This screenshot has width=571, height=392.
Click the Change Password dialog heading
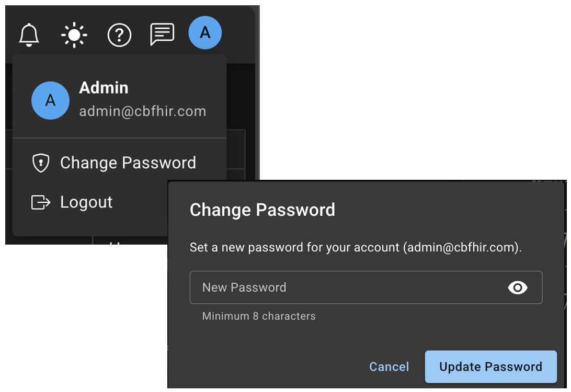(262, 210)
